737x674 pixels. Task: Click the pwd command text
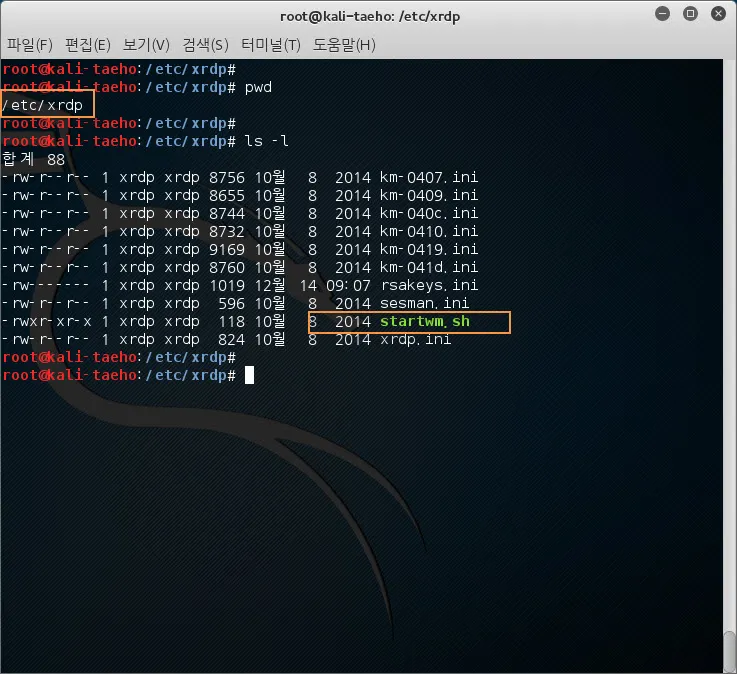258,87
